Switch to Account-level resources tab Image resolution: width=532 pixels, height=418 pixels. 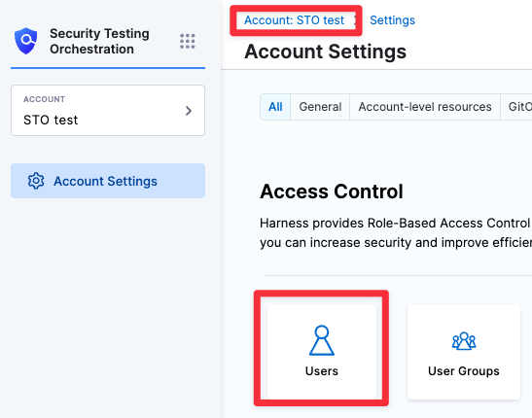coord(425,107)
